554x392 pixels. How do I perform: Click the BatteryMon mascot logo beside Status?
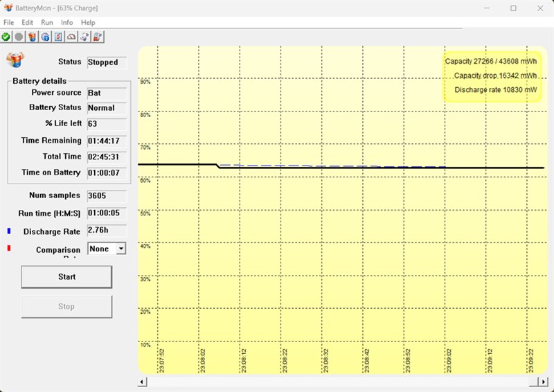[x=15, y=60]
